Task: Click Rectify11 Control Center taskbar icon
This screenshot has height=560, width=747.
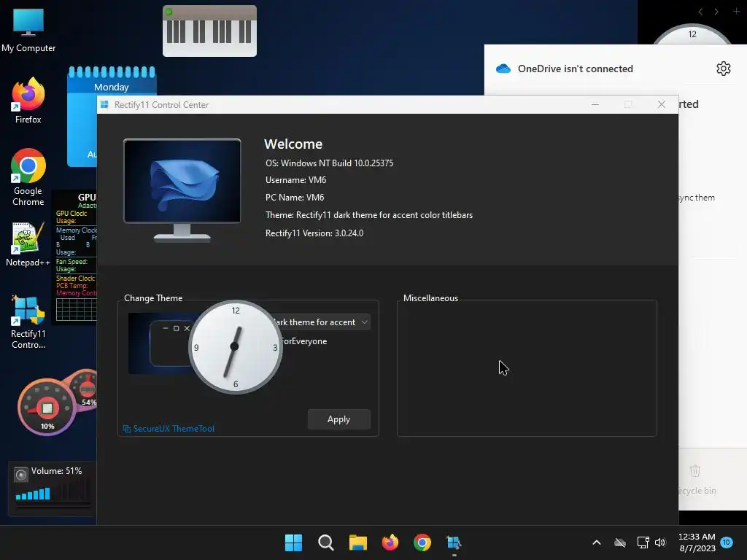Action: click(x=454, y=542)
